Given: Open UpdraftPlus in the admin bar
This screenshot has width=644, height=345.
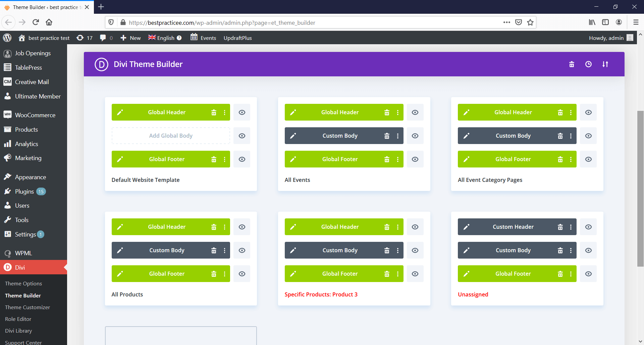Looking at the screenshot, I should click(237, 38).
